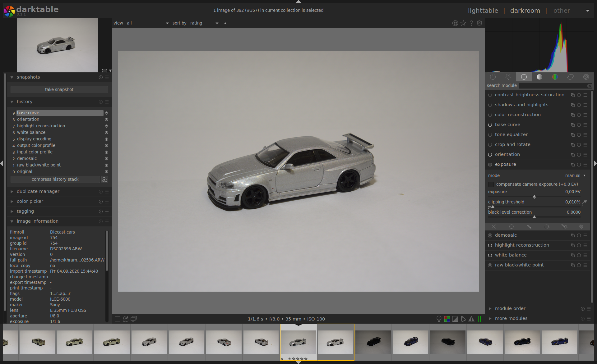Image resolution: width=597 pixels, height=364 pixels.
Task: Open tone group module tab
Action: [x=539, y=77]
